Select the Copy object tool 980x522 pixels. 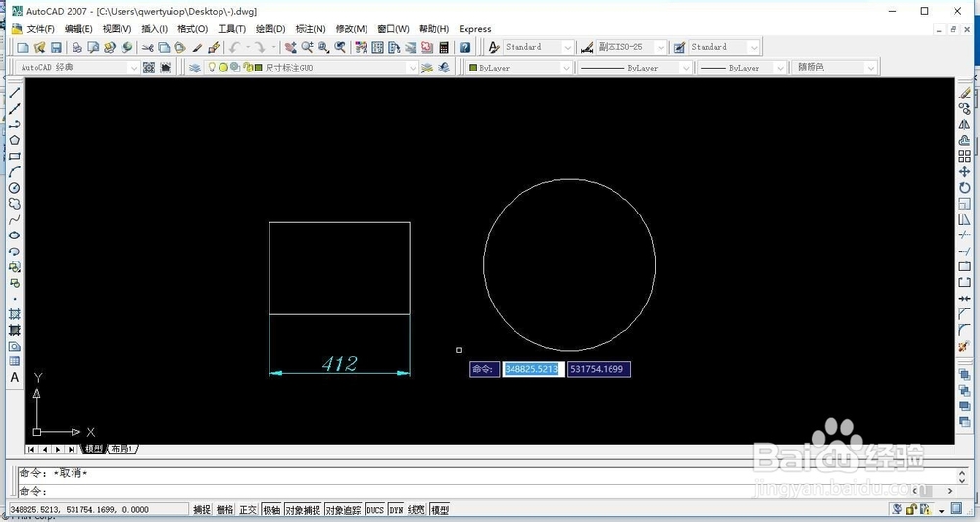click(965, 109)
